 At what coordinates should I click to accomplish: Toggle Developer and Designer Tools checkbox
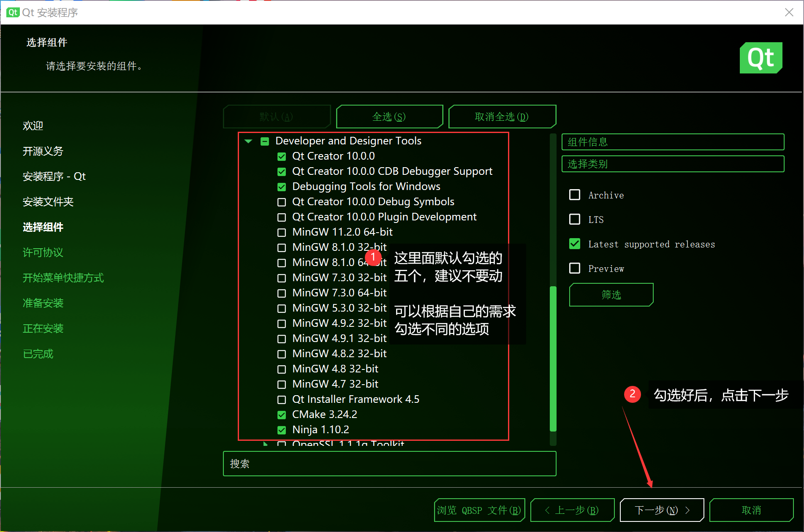[265, 141]
